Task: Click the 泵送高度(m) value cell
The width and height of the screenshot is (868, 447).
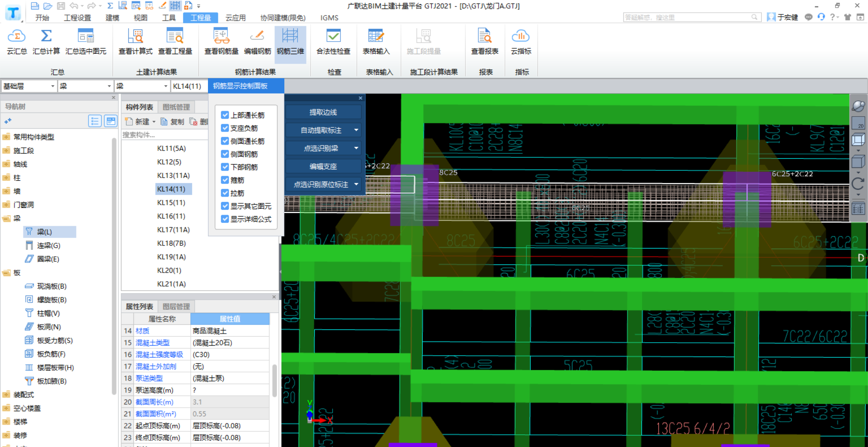Action: 230,390
